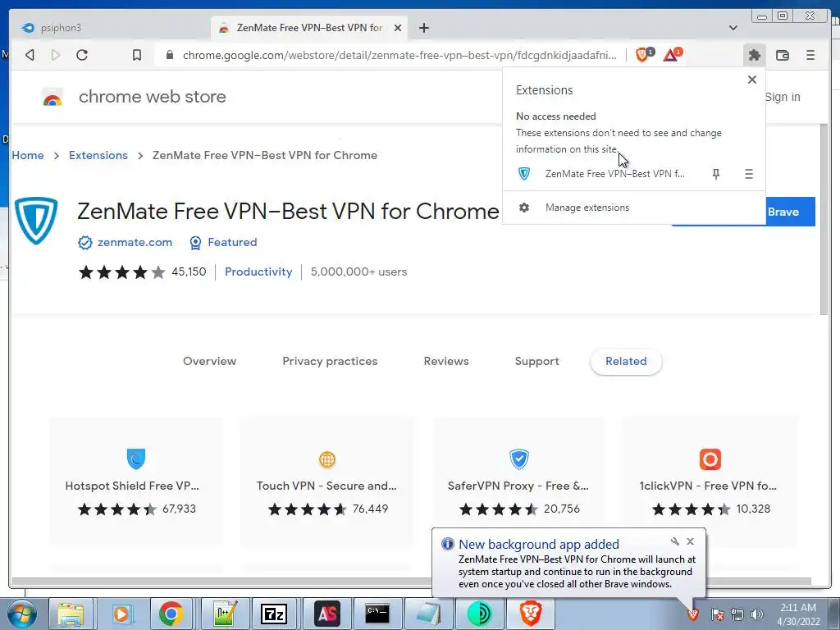Open Manage extensions
The height and width of the screenshot is (630, 840).
coord(634,208)
